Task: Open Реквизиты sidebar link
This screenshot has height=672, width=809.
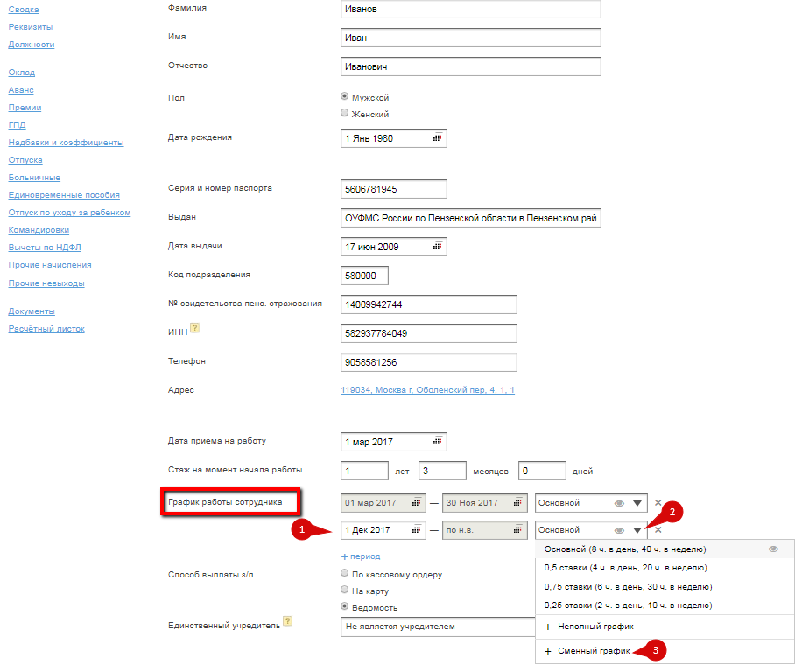Action: (x=31, y=27)
